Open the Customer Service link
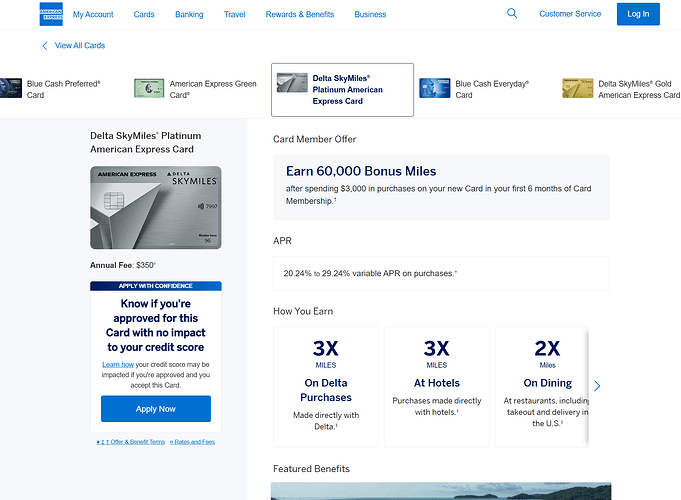The height and width of the screenshot is (500, 681). pos(570,14)
